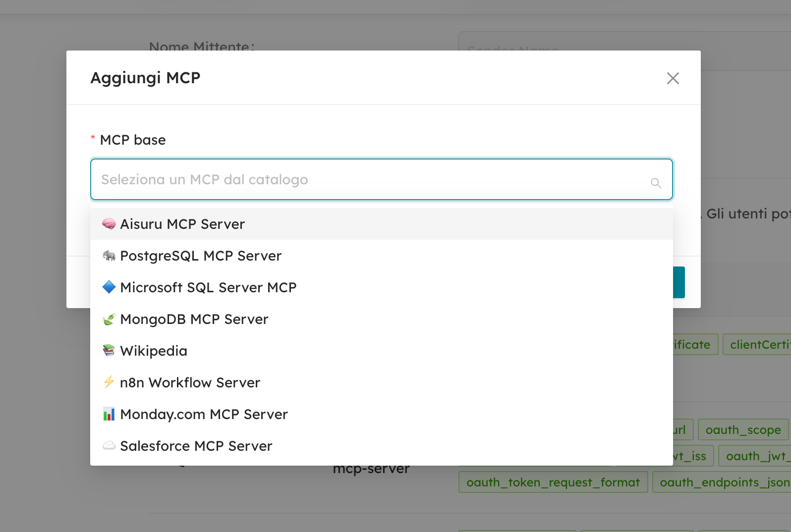Image resolution: width=791 pixels, height=532 pixels.
Task: Click the oauth_token_request_format tag
Action: [x=553, y=482]
